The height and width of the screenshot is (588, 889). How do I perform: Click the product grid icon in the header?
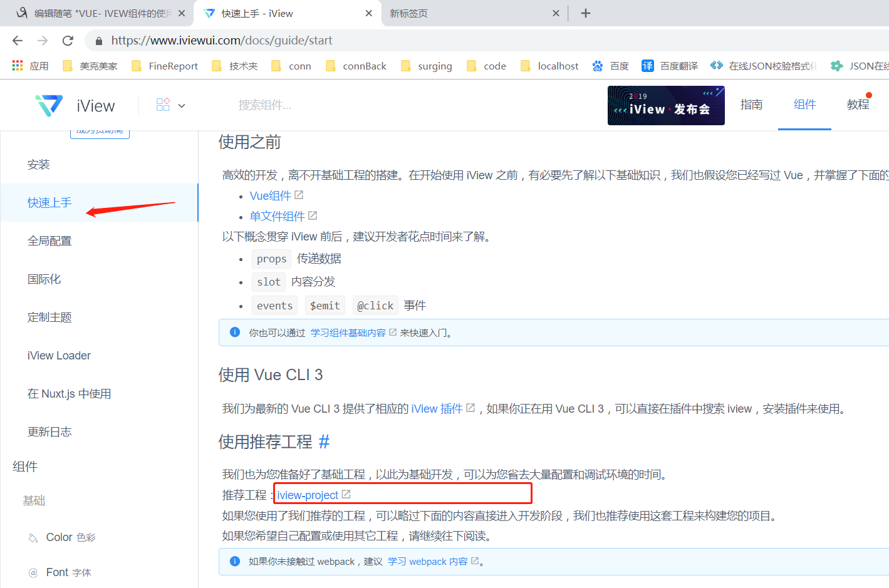tap(163, 105)
